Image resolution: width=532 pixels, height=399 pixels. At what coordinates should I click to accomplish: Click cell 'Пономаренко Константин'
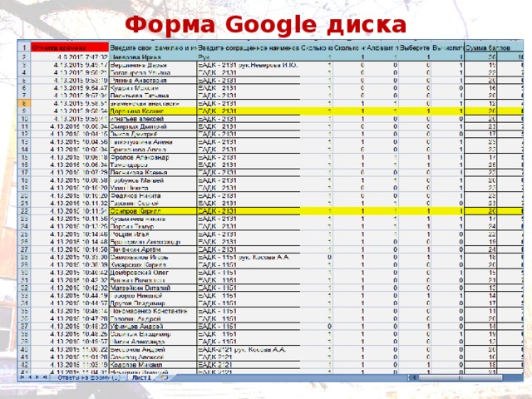(x=153, y=311)
